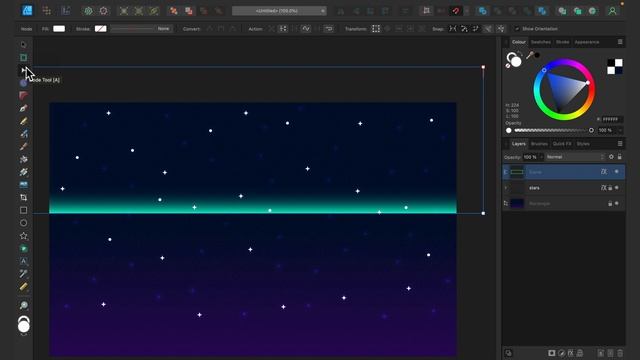Click the Smooth curve action button
Viewport: 640px width, 360px height.
[x=306, y=29]
